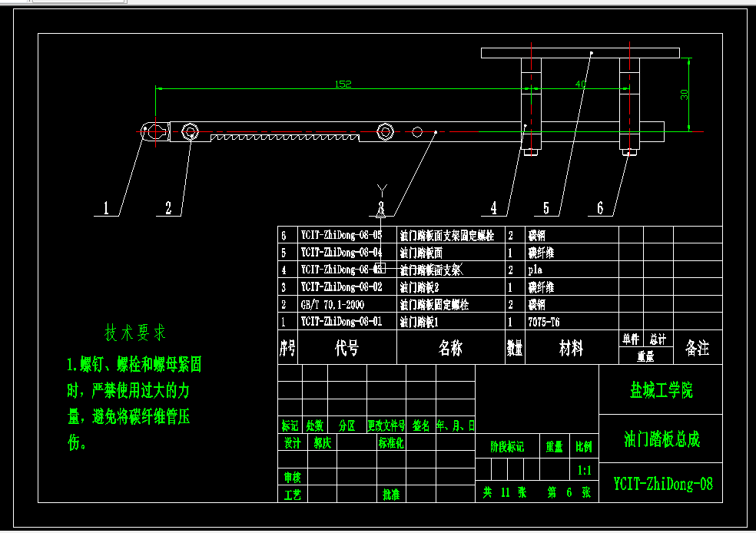
Task: Select part name 油门踏板固定螺栓
Action: (x=434, y=305)
